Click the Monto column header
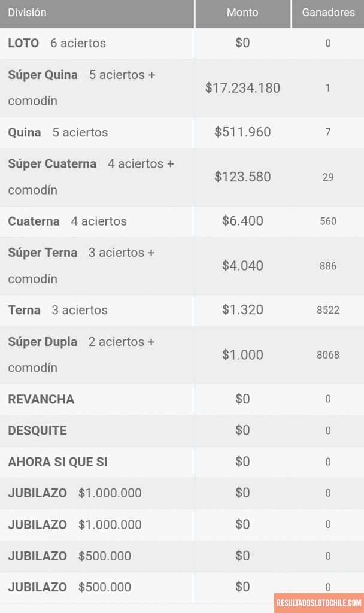Image resolution: width=364 pixels, height=613 pixels. [242, 13]
